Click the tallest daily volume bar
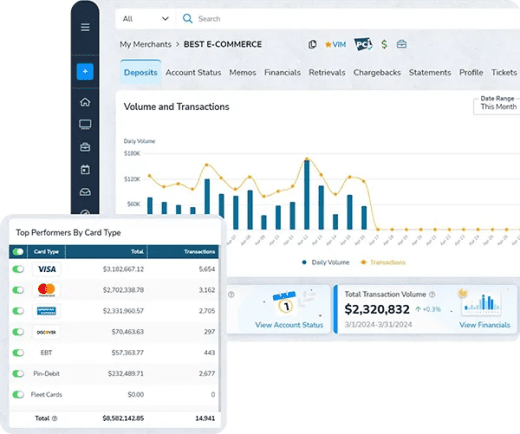Screen dimensions: 520x434 [307, 194]
